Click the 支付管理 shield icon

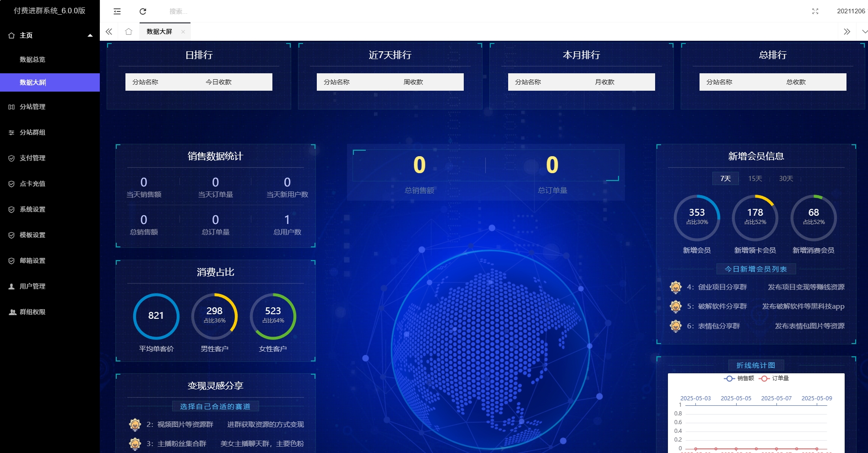(11, 158)
